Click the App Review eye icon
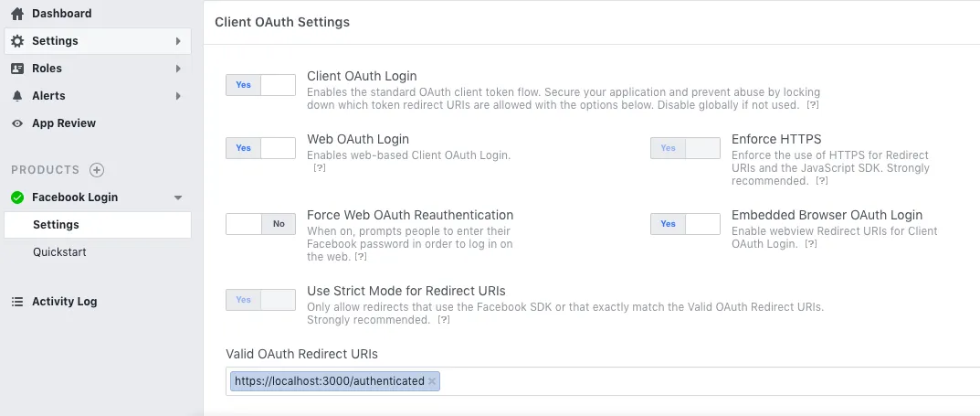The image size is (980, 416). 16,123
